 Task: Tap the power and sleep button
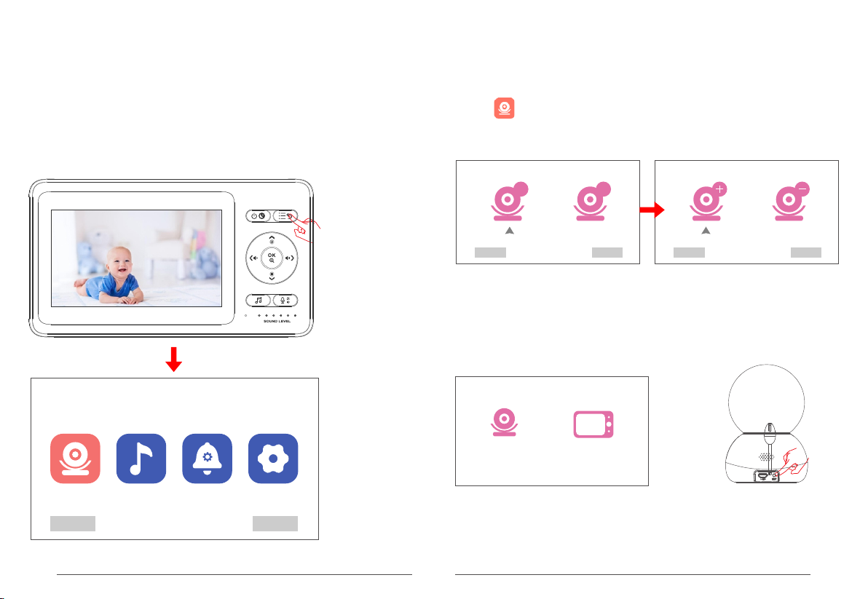coord(259,216)
